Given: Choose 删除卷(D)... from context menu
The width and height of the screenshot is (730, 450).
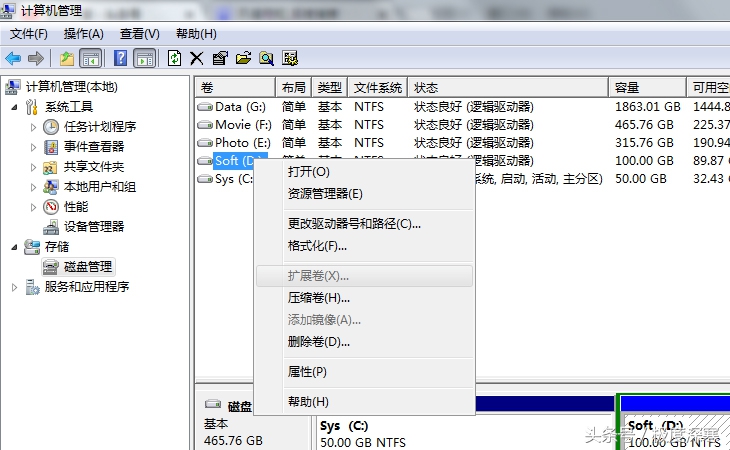Looking at the screenshot, I should (364, 342).
